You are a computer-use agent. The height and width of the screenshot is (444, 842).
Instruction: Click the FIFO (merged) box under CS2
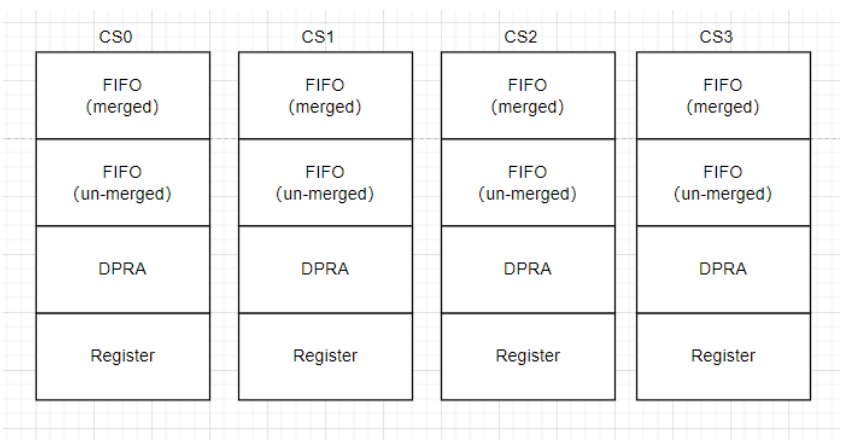pyautogui.click(x=527, y=96)
